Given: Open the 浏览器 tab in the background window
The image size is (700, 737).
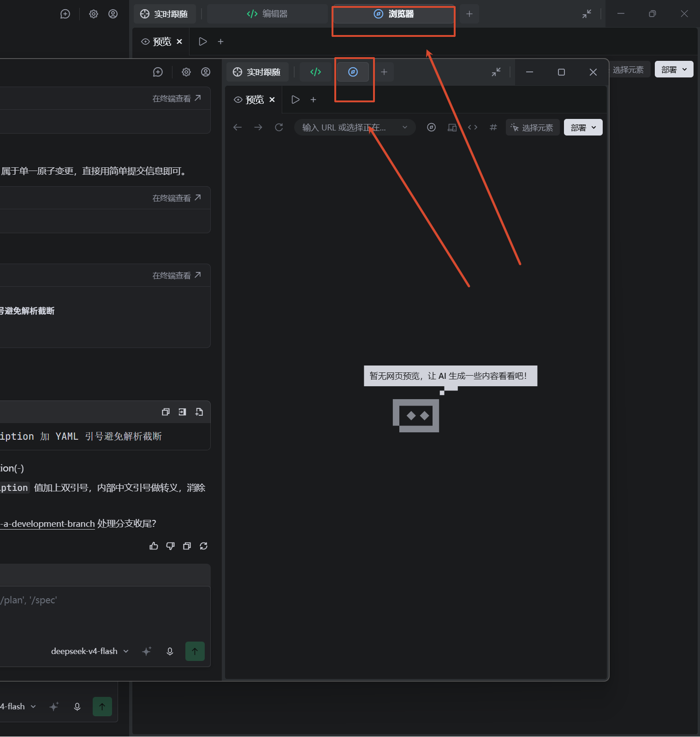Looking at the screenshot, I should coord(393,14).
